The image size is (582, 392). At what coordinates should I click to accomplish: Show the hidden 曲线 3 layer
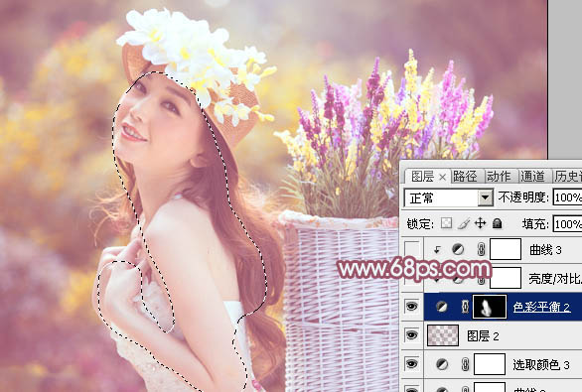tap(411, 249)
